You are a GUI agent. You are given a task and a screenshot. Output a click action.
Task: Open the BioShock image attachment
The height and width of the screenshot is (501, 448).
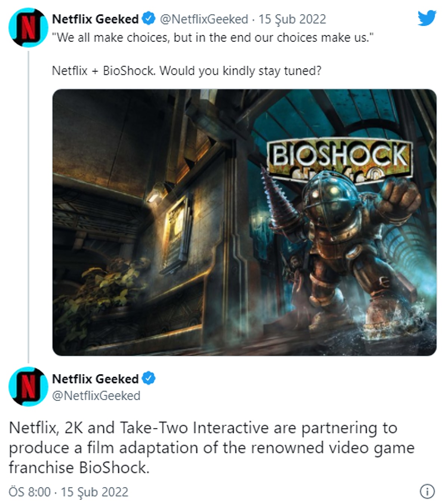(244, 222)
